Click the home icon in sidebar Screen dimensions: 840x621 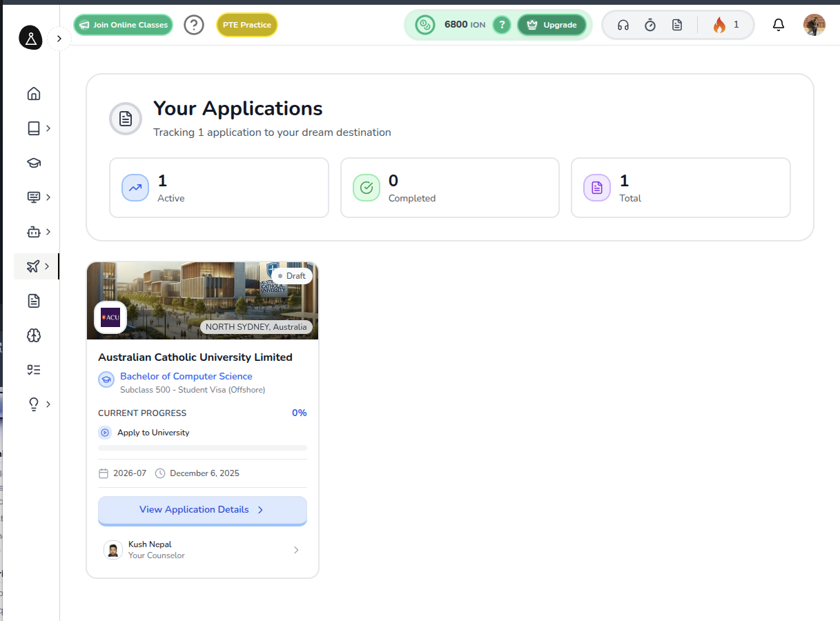33,94
